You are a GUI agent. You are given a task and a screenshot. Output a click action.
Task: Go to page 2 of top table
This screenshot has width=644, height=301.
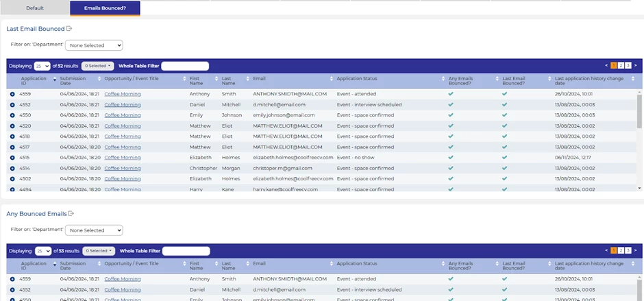coord(621,65)
